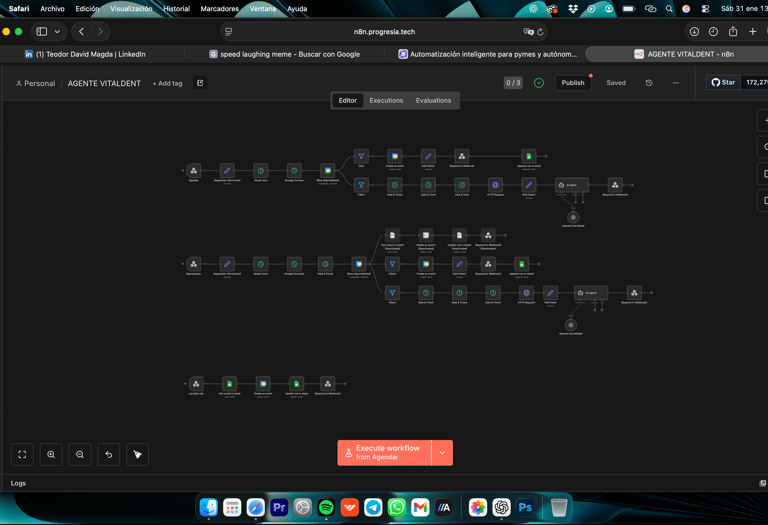This screenshot has width=768, height=525.
Task: Toggle the Safari sidebar
Action: click(x=42, y=31)
